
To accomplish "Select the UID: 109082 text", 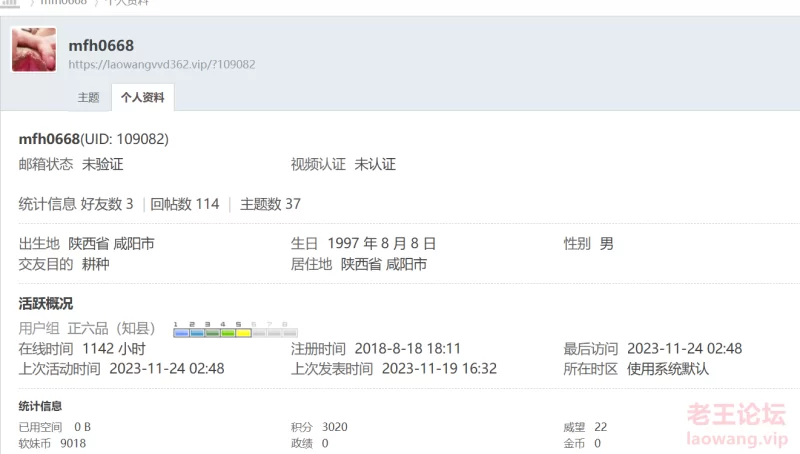I will click(124, 139).
